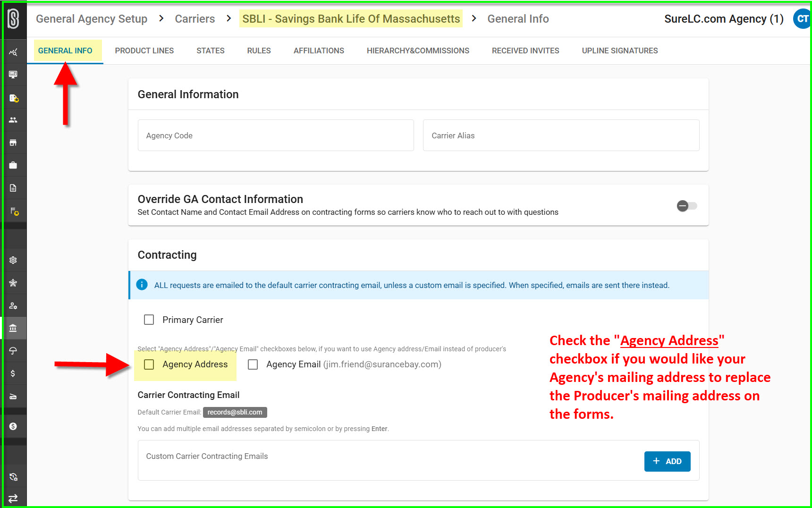Switch to the Product Lines tab

click(x=144, y=51)
